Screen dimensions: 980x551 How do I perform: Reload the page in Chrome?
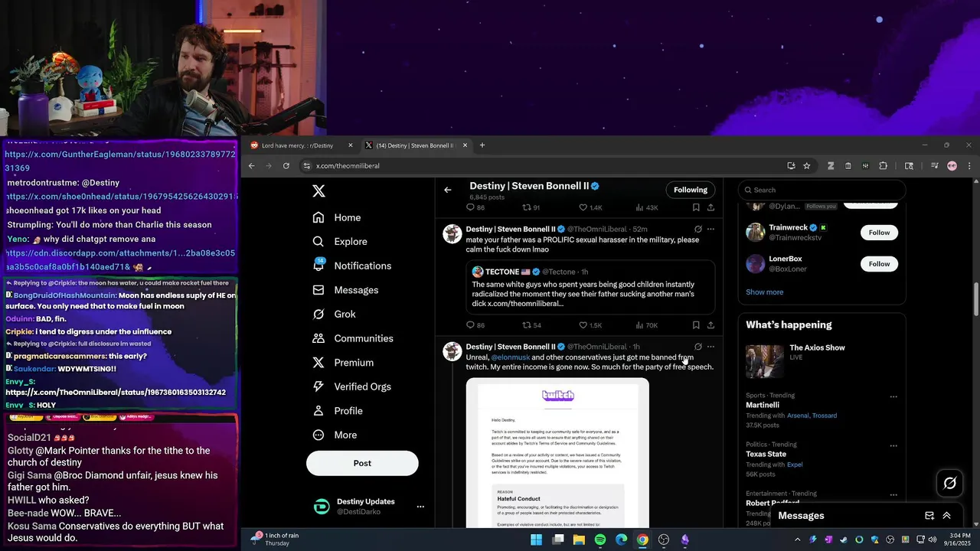coord(286,166)
